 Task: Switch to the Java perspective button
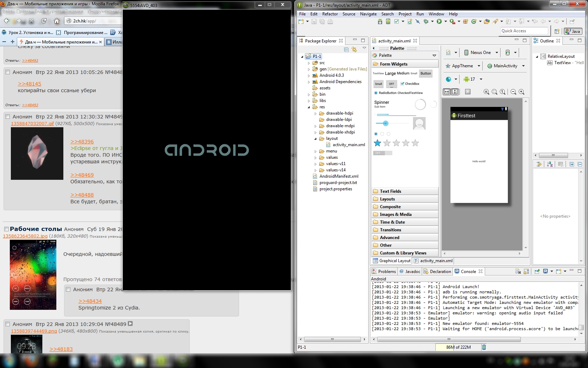coord(573,31)
